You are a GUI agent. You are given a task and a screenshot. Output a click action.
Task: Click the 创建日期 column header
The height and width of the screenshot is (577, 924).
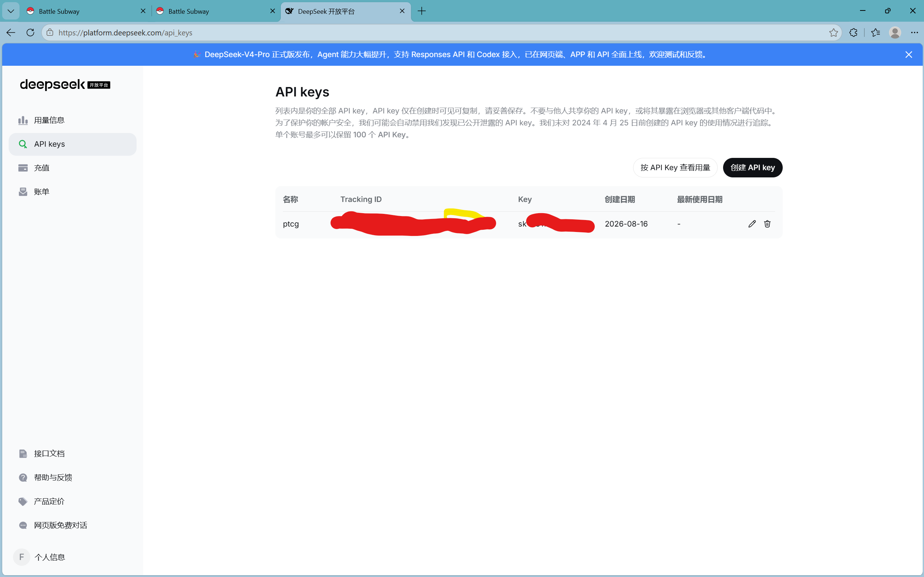coord(620,199)
